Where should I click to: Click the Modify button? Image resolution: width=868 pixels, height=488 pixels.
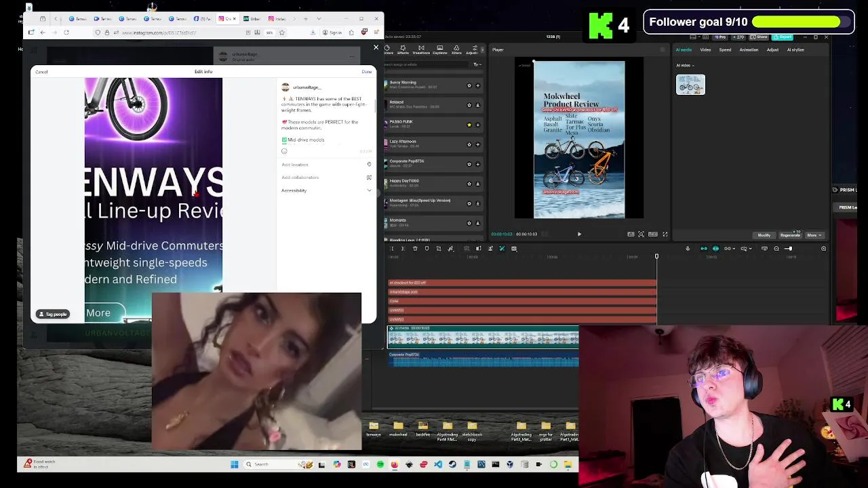pos(764,235)
